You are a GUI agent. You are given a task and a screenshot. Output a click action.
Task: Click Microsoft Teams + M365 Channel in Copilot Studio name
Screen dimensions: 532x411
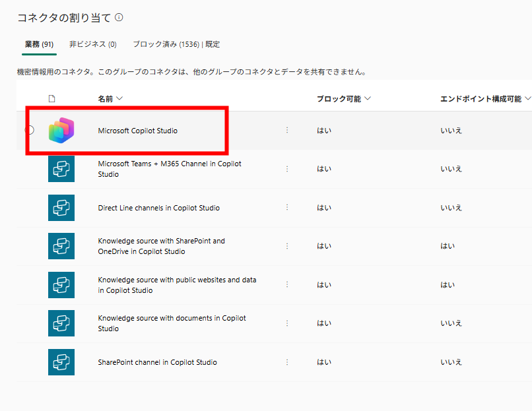click(x=170, y=169)
